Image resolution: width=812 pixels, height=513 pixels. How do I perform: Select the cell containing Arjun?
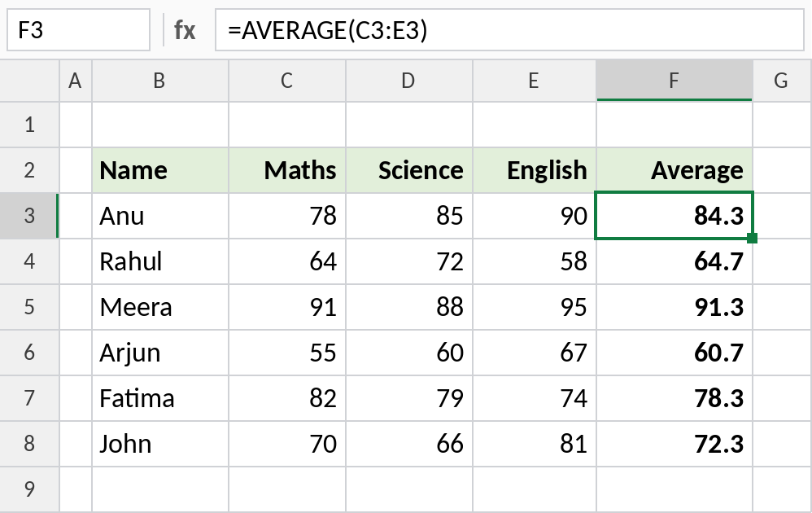click(160, 353)
